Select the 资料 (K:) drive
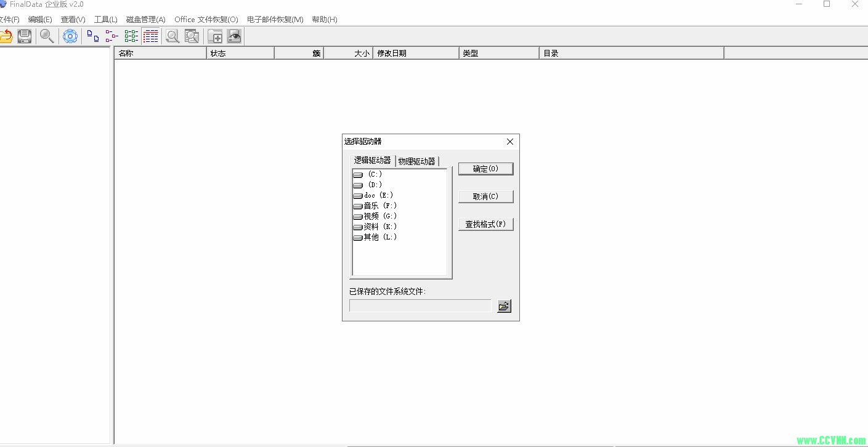This screenshot has width=868, height=447. point(375,227)
